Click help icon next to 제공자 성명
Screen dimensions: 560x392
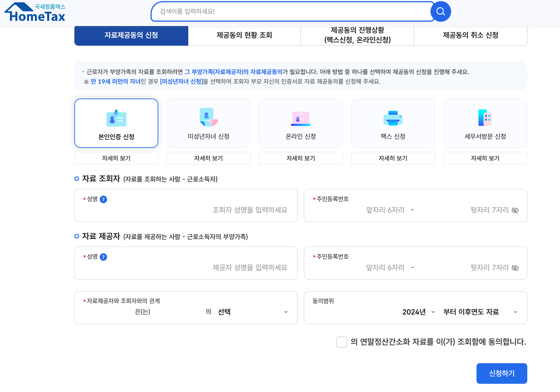pos(103,257)
